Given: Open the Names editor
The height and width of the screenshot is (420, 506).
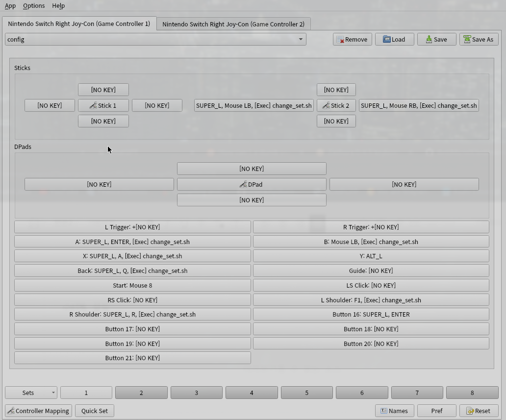Looking at the screenshot, I should coord(394,411).
